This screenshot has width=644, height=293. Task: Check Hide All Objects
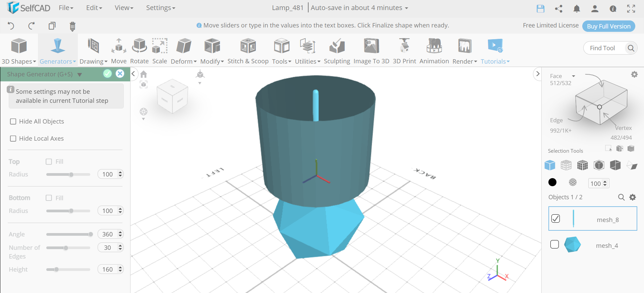coord(13,122)
